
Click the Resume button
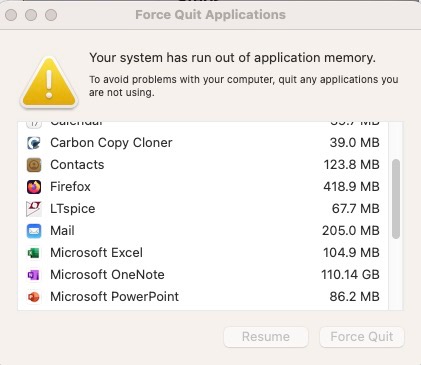click(x=266, y=337)
